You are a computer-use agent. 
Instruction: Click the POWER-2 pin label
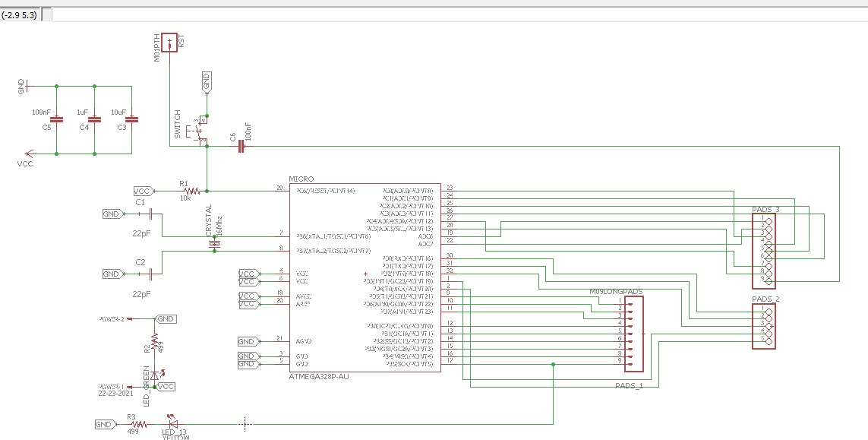click(x=112, y=319)
